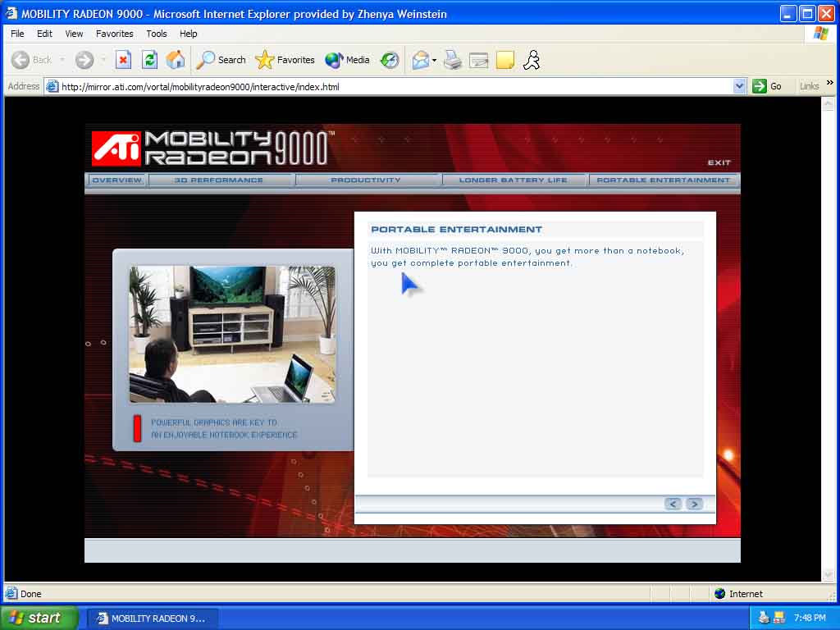Click the first system tray device icon
This screenshot has width=840, height=630.
click(764, 618)
